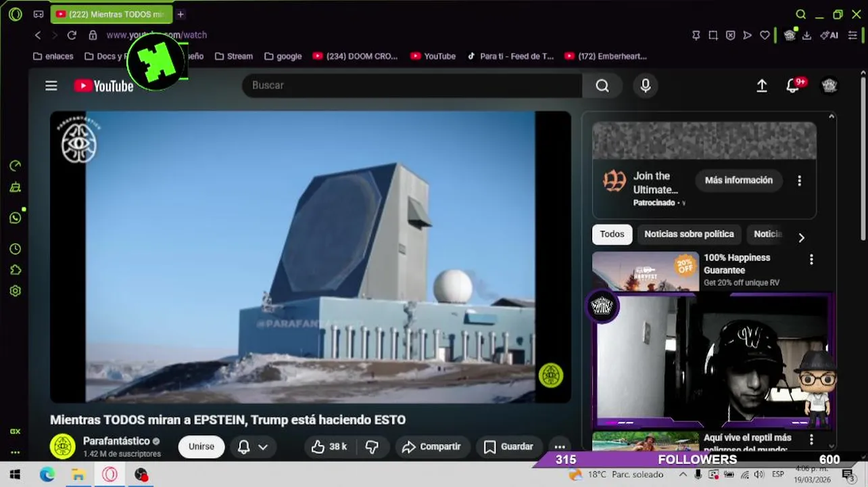Click the YouTube create upload icon
This screenshot has width=868, height=487.
pyautogui.click(x=761, y=85)
